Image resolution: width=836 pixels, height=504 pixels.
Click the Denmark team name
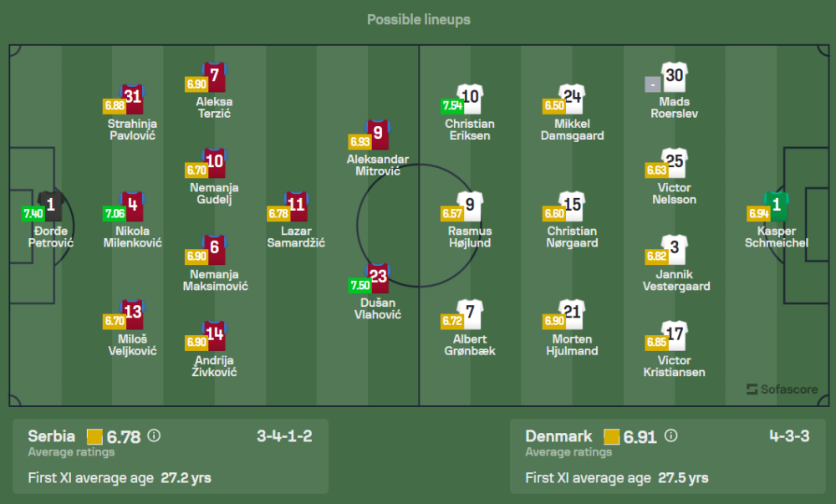click(558, 435)
